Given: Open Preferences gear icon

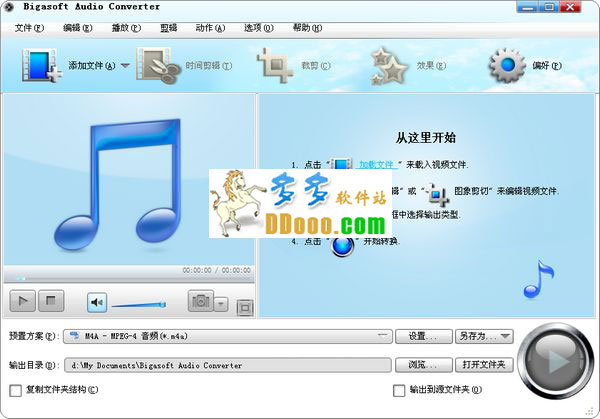Looking at the screenshot, I should (507, 65).
